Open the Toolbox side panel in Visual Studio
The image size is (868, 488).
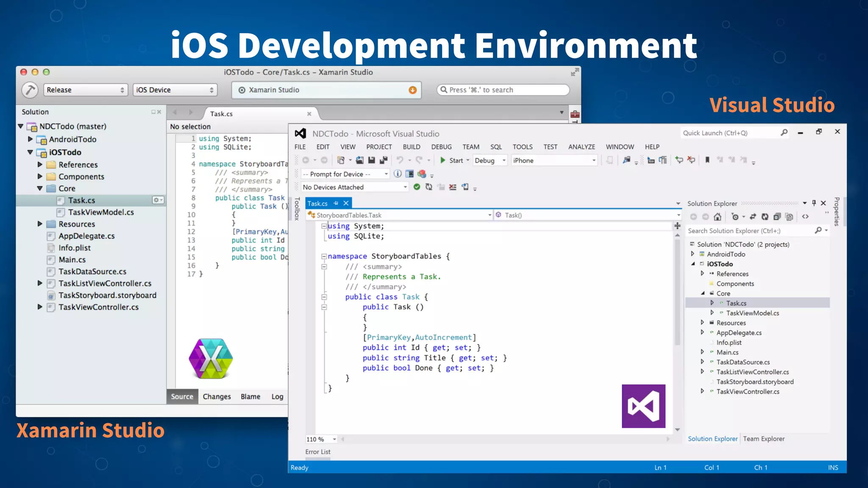tap(297, 209)
